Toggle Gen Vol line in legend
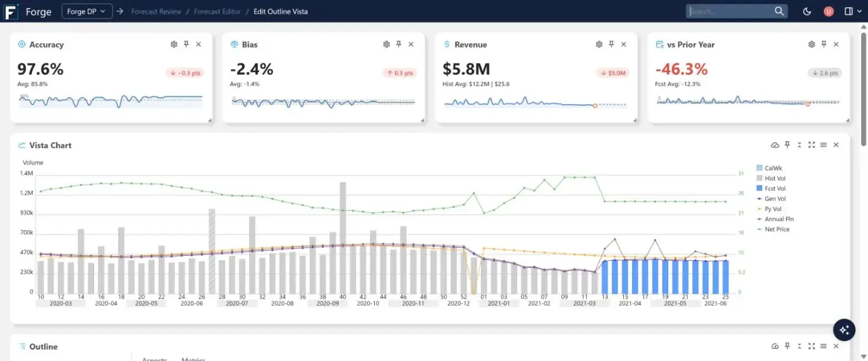This screenshot has height=361, width=868. point(772,198)
